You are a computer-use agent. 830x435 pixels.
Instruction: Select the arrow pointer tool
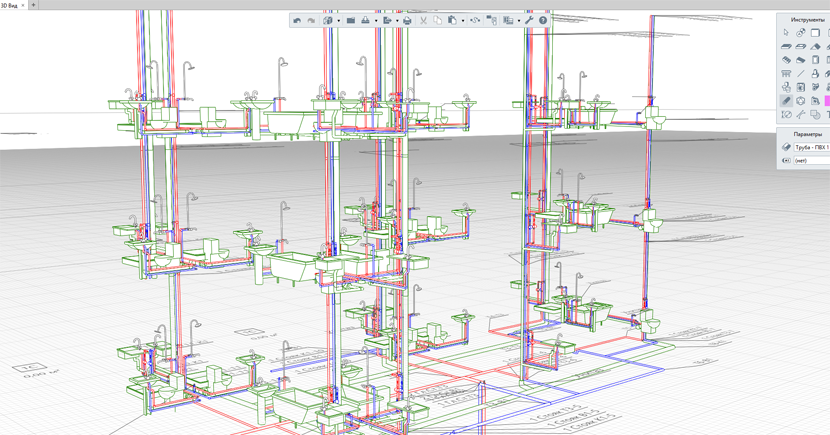(786, 33)
